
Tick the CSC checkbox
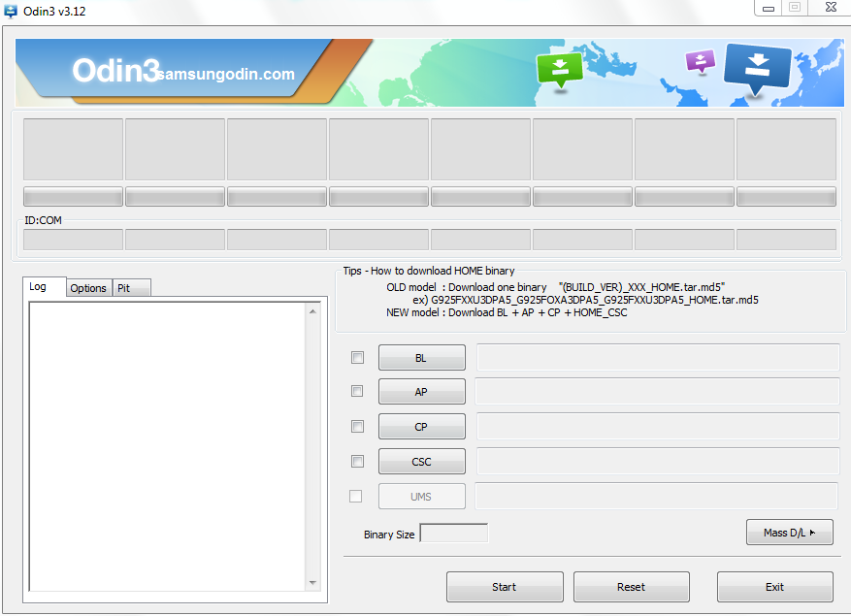[x=357, y=462]
